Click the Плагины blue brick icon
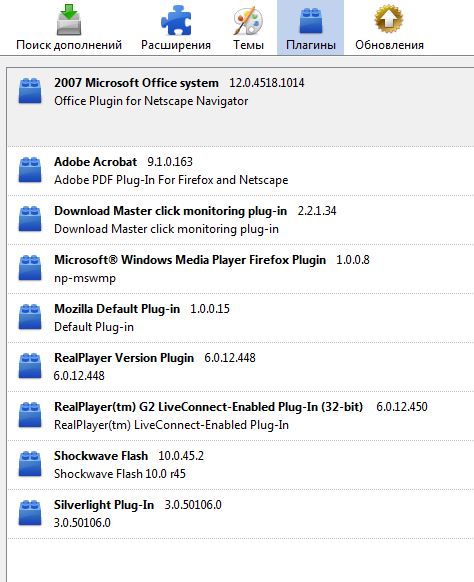The image size is (474, 582). point(311,21)
